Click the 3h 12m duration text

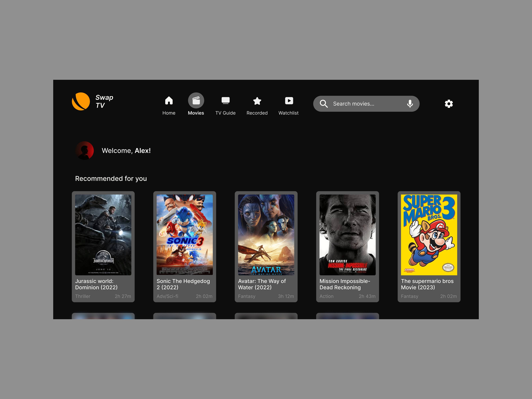pyautogui.click(x=286, y=296)
